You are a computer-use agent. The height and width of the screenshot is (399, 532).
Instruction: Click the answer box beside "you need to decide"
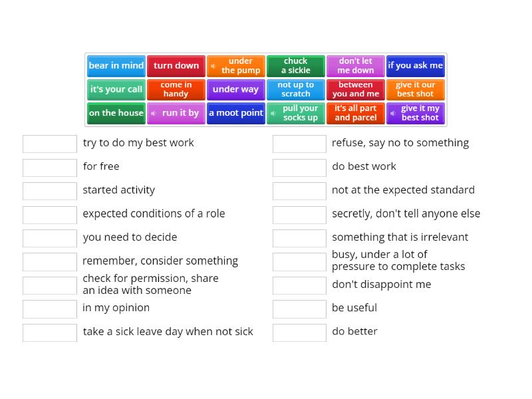(49, 237)
